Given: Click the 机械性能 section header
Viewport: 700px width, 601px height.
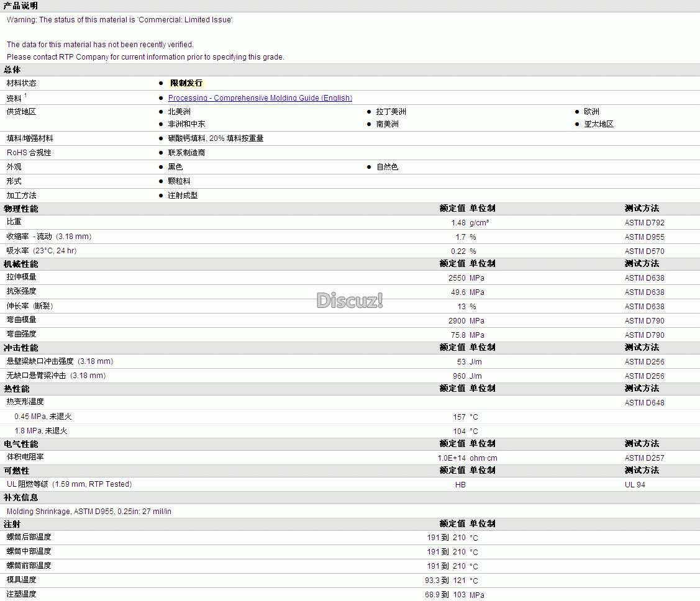Looking at the screenshot, I should (20, 264).
